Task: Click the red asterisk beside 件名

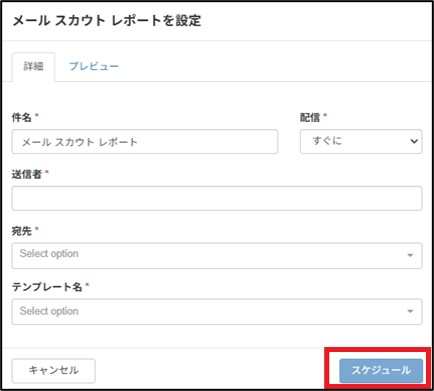Action: pos(37,115)
